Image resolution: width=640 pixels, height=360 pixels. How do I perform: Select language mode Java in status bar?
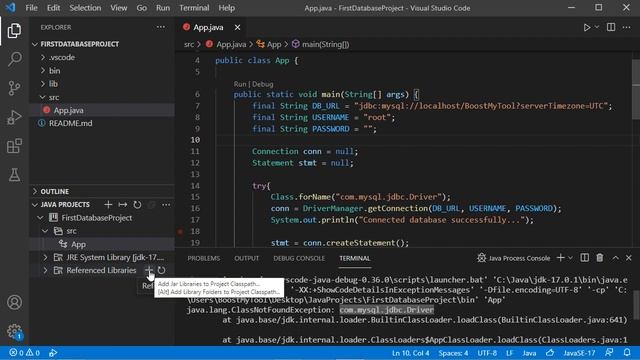pyautogui.click(x=529, y=353)
